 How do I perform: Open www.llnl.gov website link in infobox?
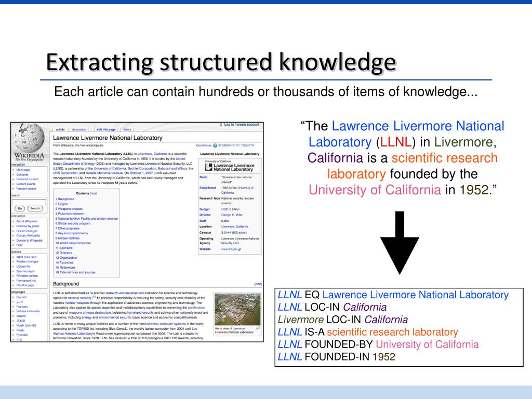click(x=229, y=249)
